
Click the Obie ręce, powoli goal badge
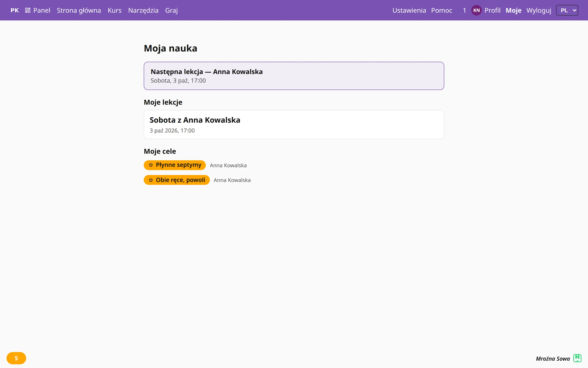pos(177,180)
